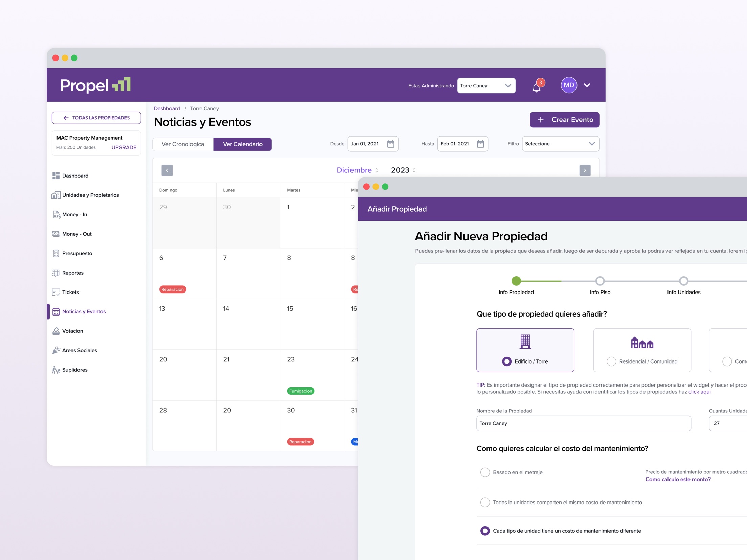Choose Basado en el metraje option
The width and height of the screenshot is (747, 560).
pos(485,472)
